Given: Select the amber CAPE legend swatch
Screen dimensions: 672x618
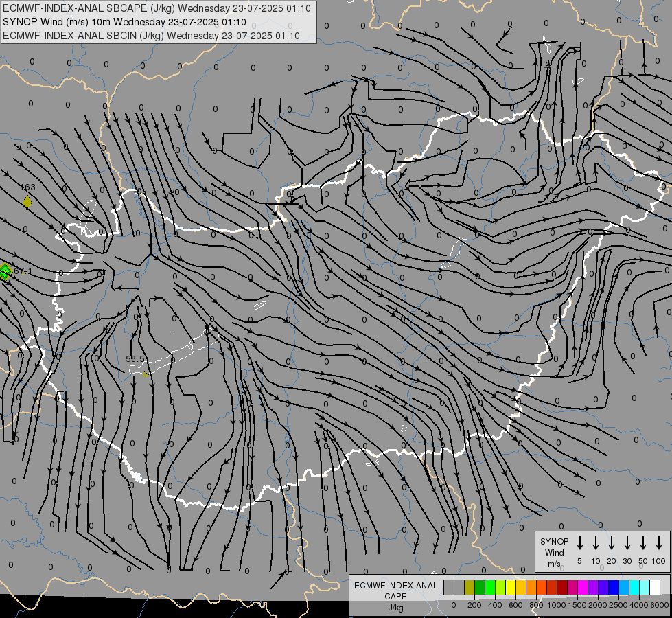Looking at the screenshot, I should (x=521, y=587).
